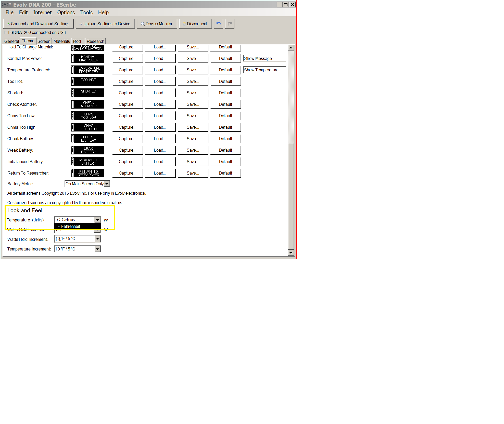Viewport: 504px width, 424px height.
Task: Click the scrollbar down arrow
Action: coord(291,253)
